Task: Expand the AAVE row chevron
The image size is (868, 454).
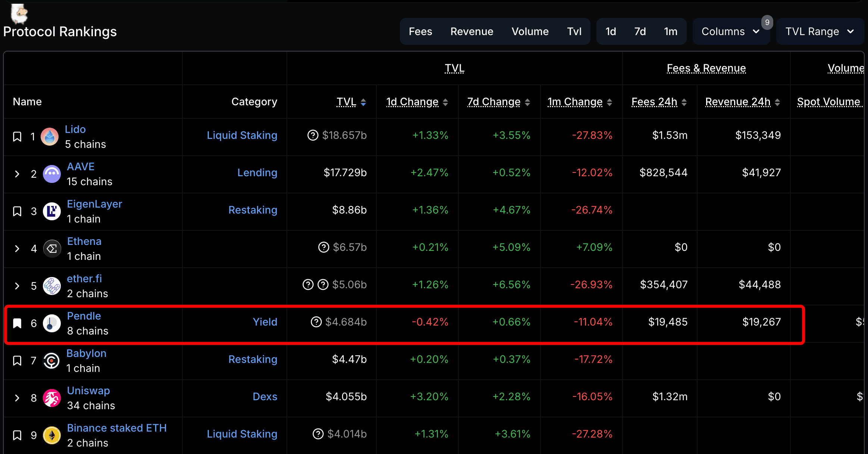Action: [x=17, y=174]
